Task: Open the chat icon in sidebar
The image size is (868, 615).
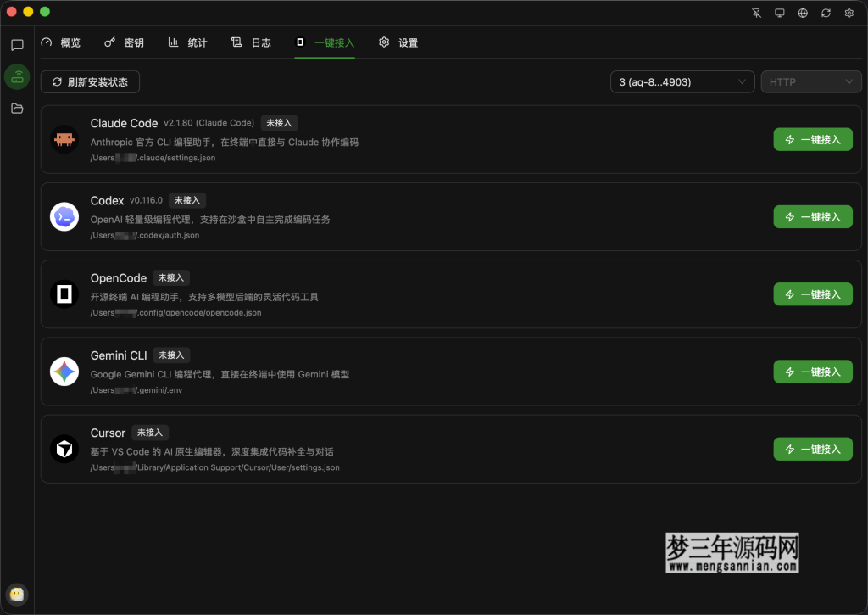Action: pyautogui.click(x=17, y=45)
